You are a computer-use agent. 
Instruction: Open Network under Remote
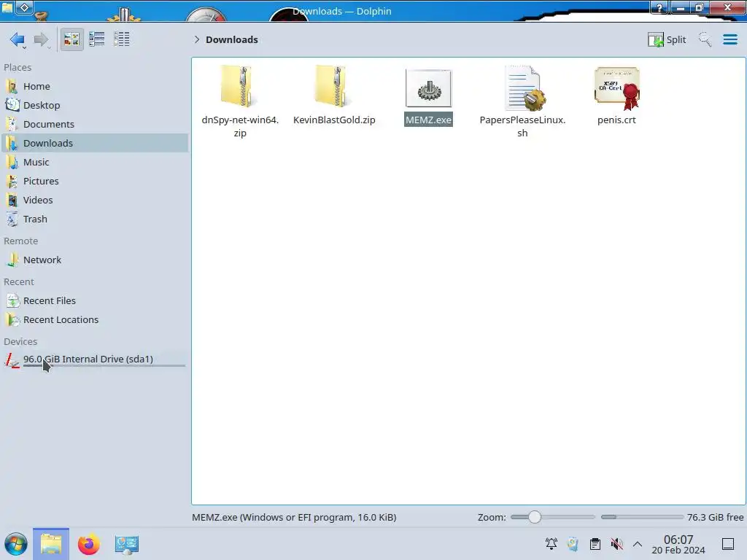click(94, 260)
